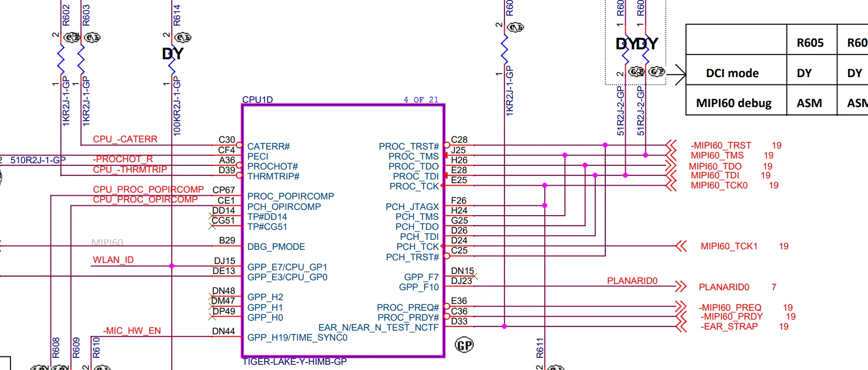Click the R602 resistor zigzag symbol

click(61, 59)
